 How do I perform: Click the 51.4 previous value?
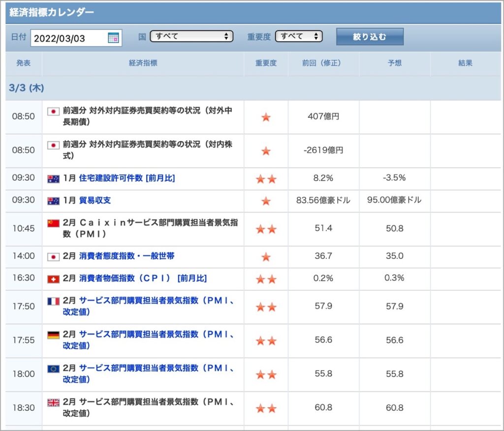323,228
